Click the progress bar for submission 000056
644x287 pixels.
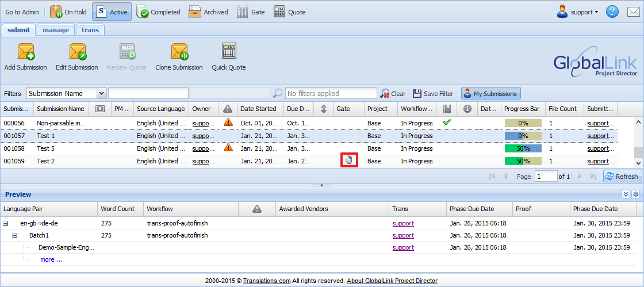[x=523, y=123]
